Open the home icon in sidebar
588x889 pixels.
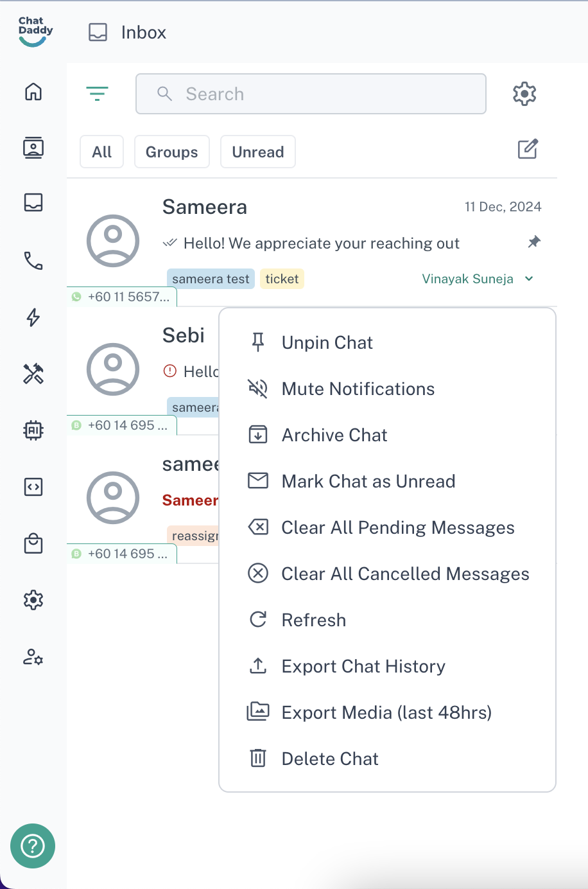(x=33, y=92)
